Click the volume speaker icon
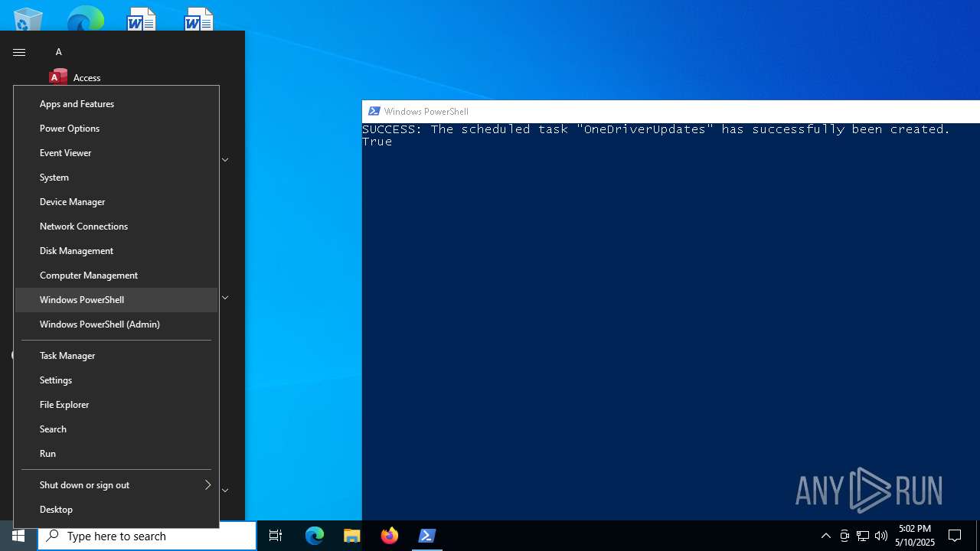This screenshot has height=551, width=980. [881, 536]
